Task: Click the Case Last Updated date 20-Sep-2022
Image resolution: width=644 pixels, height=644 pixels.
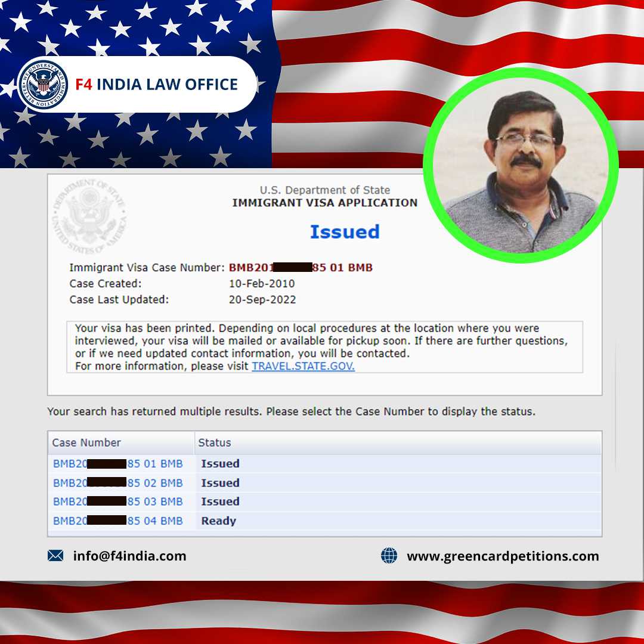Action: pos(262,299)
